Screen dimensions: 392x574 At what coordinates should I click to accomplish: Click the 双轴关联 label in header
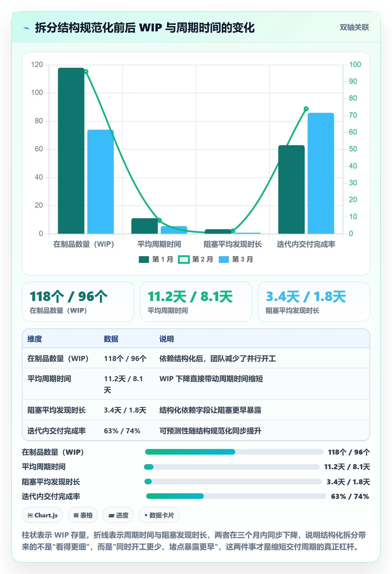coord(354,27)
